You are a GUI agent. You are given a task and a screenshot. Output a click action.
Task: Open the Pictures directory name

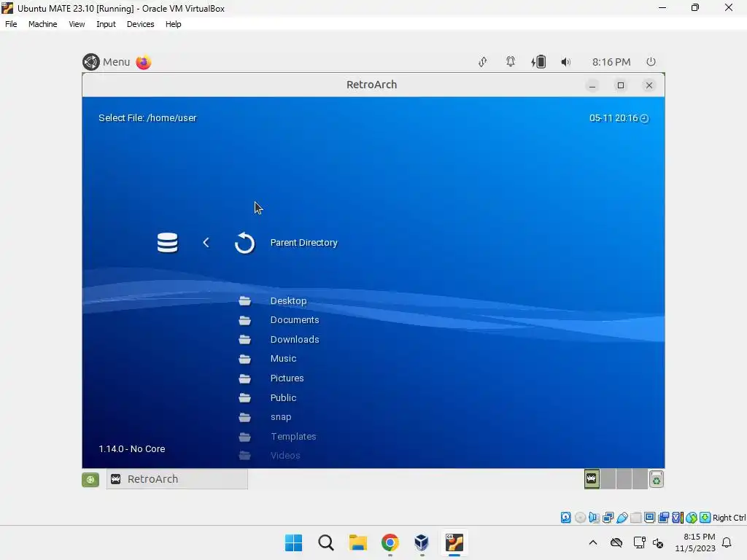tap(287, 378)
